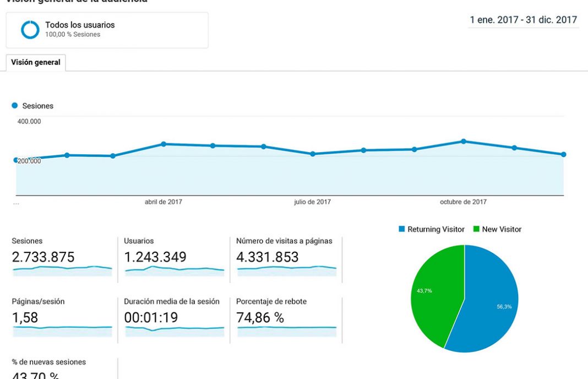Select the Todos los usuarios segment box
The height and width of the screenshot is (379, 588).
pyautogui.click(x=107, y=30)
